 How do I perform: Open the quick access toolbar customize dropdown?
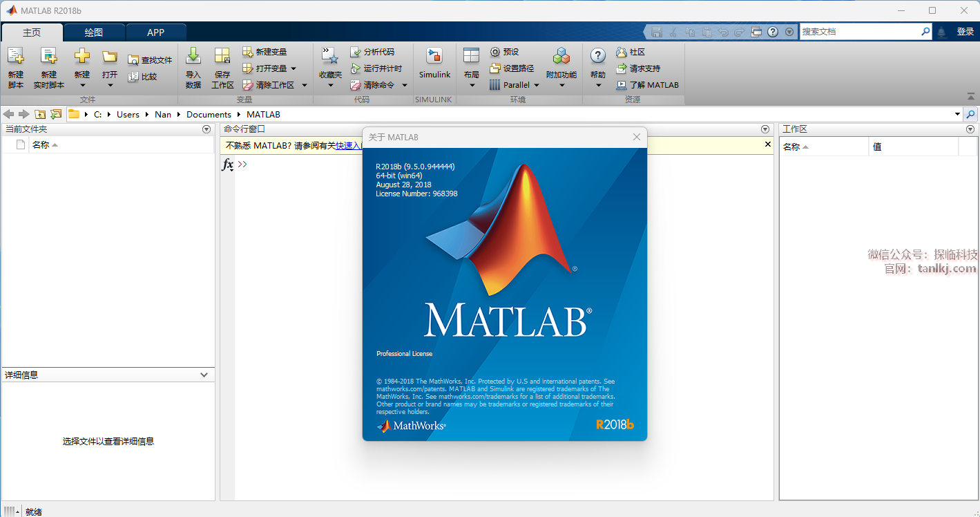pyautogui.click(x=789, y=32)
